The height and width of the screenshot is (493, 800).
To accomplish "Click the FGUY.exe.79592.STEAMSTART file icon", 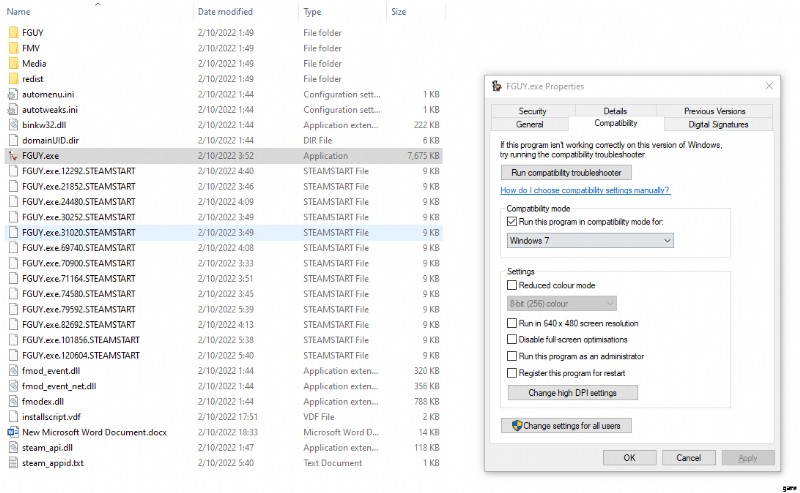I will (13, 309).
